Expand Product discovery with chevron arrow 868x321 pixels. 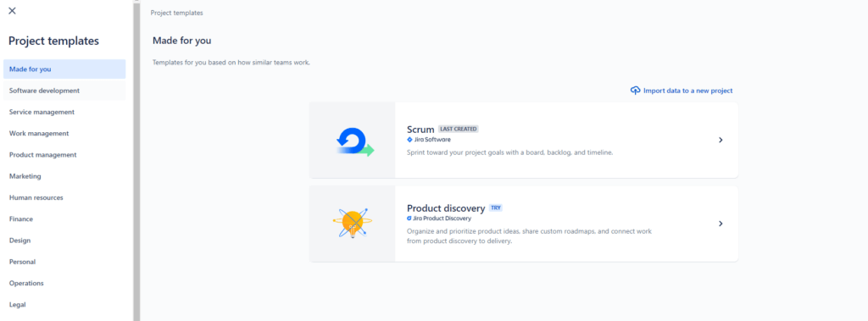[x=721, y=224]
